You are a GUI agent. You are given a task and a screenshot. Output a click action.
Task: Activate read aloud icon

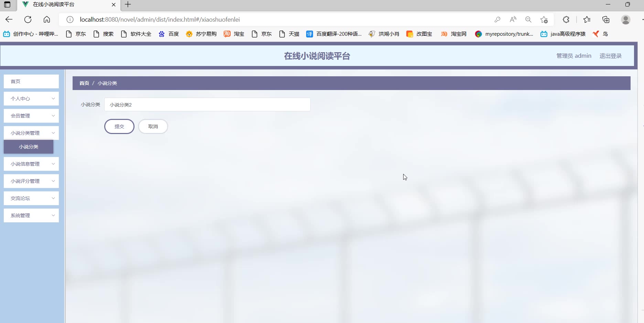(513, 20)
